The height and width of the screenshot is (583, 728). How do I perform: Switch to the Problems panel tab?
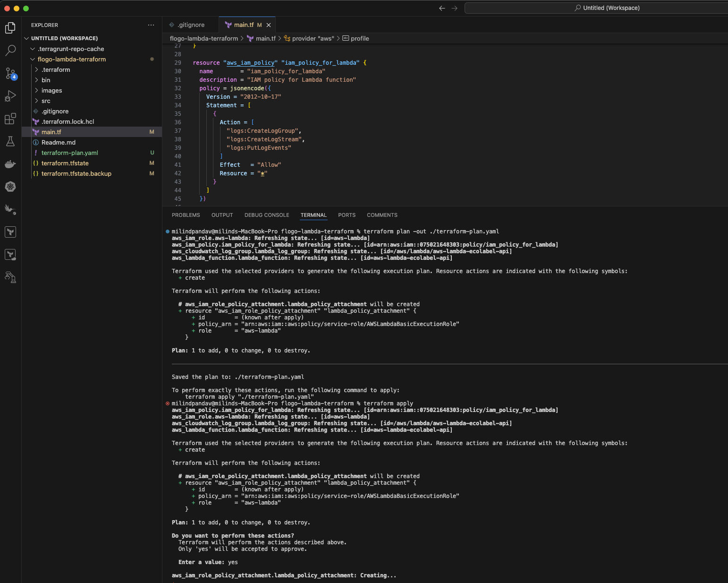coord(186,215)
